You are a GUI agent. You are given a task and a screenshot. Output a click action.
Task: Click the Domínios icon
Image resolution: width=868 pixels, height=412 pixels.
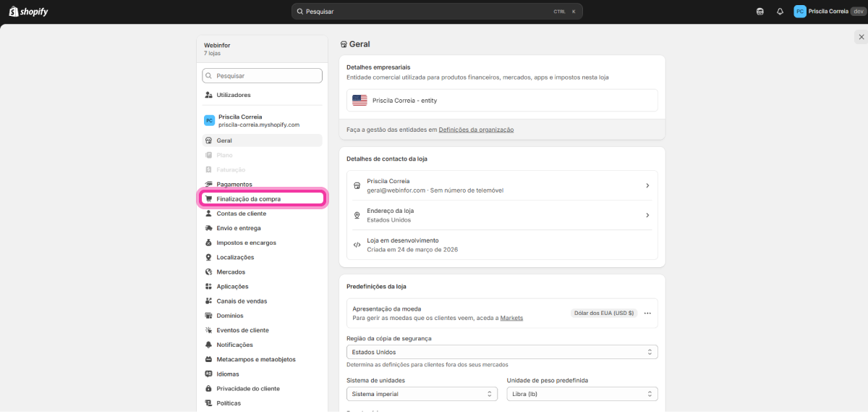[x=208, y=316]
